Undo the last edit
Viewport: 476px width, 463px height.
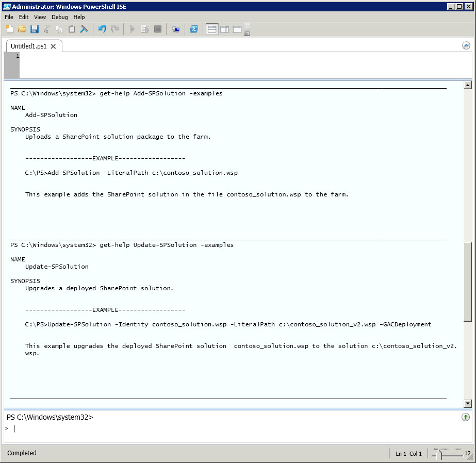click(102, 29)
